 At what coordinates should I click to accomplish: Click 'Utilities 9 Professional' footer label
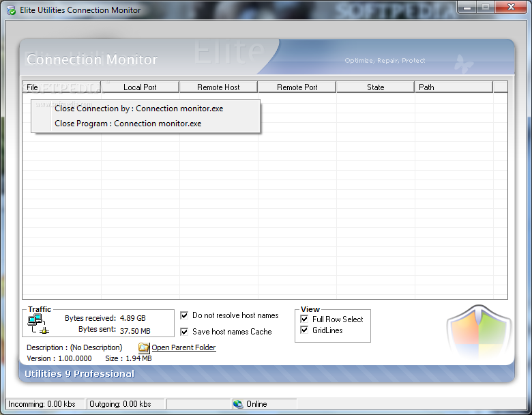(x=80, y=374)
